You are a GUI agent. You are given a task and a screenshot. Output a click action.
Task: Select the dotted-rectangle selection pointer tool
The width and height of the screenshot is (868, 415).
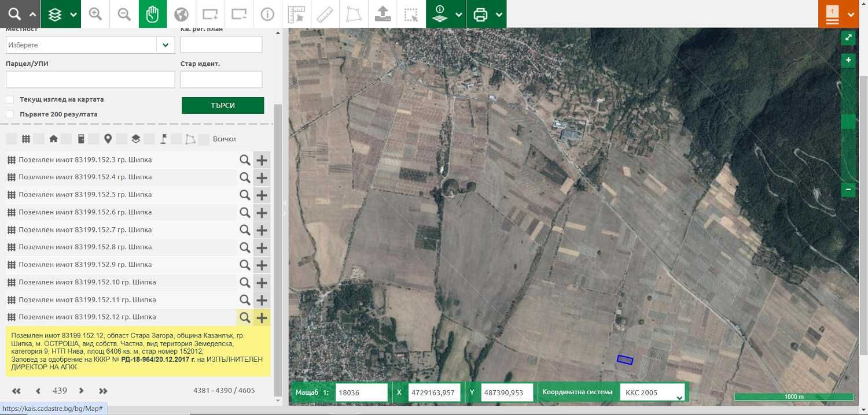(411, 14)
